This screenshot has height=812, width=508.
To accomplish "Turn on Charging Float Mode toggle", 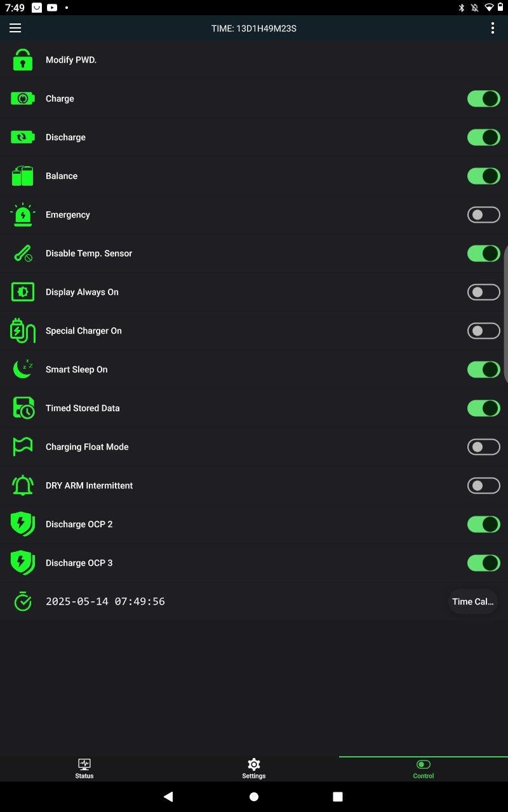I will coord(483,447).
